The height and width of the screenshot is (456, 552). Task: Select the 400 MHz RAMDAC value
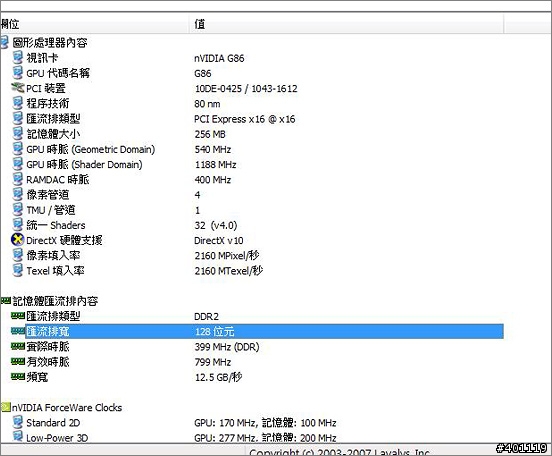(x=213, y=180)
